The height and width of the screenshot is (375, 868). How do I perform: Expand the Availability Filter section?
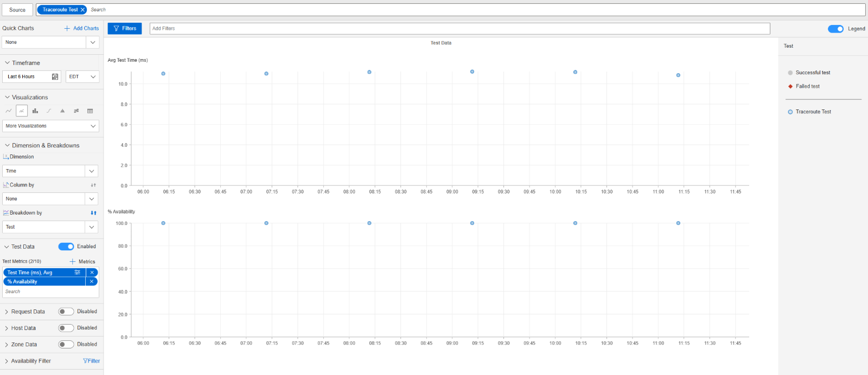7,361
